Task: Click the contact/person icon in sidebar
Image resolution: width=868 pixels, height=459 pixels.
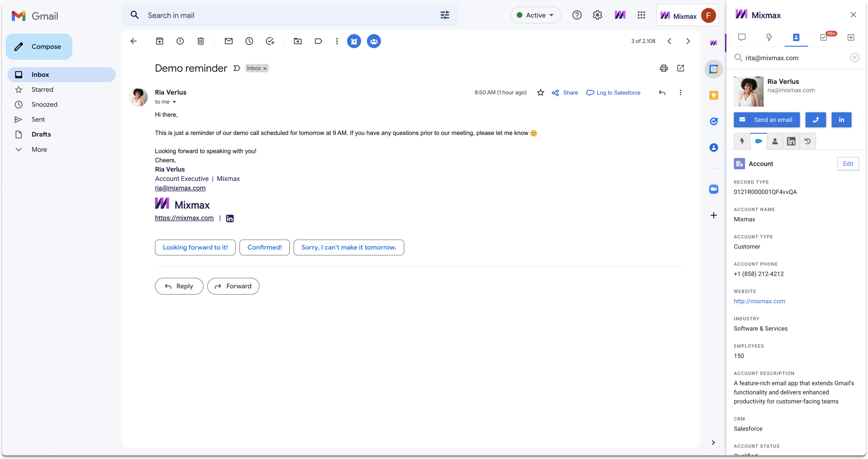Action: point(775,141)
